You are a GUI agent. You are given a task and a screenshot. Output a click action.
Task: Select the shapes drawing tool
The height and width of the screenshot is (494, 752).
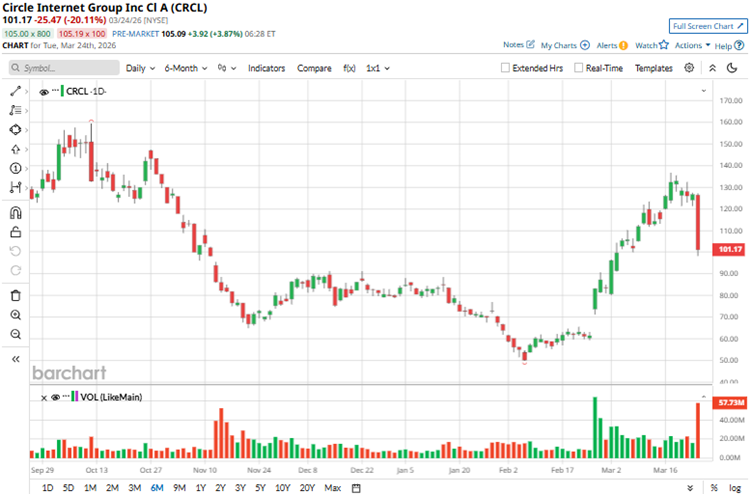point(15,129)
